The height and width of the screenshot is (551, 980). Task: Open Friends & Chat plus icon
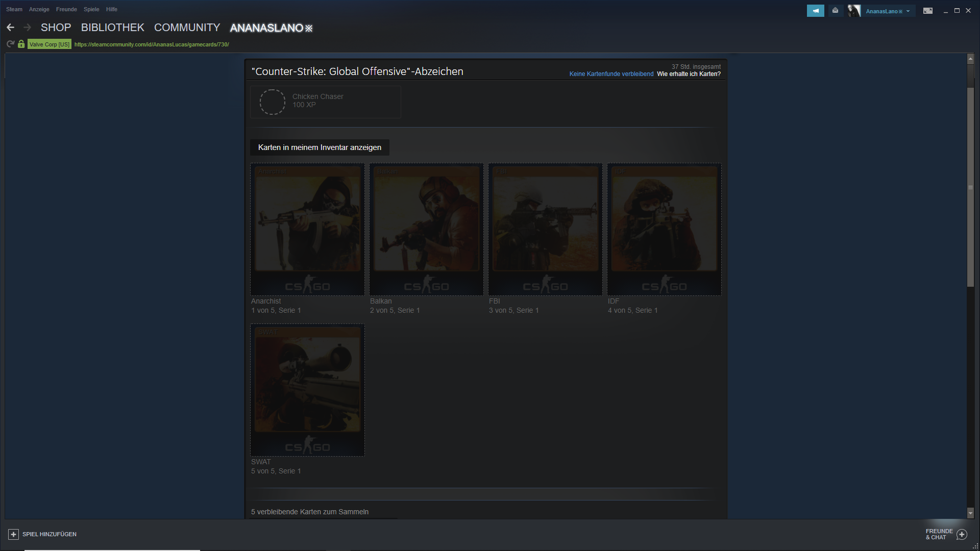tap(962, 534)
